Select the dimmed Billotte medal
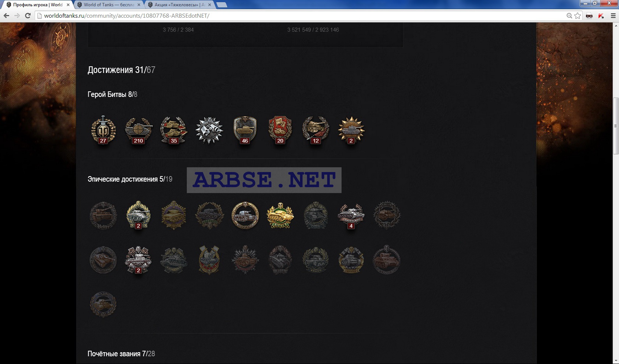 [280, 260]
